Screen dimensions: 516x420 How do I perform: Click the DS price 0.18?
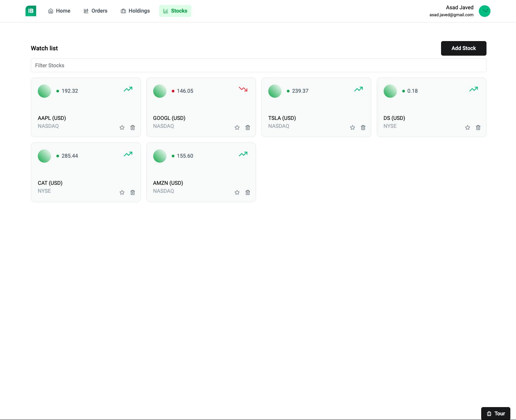pos(413,91)
